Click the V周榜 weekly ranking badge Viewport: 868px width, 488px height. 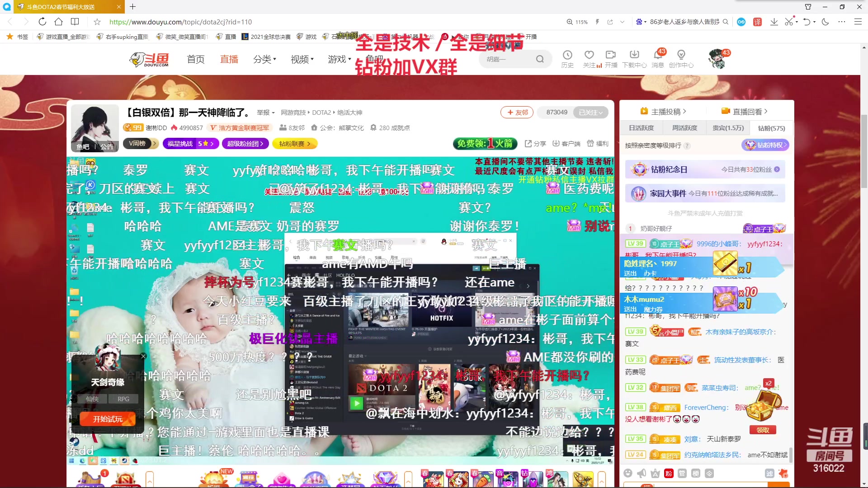[x=141, y=144]
